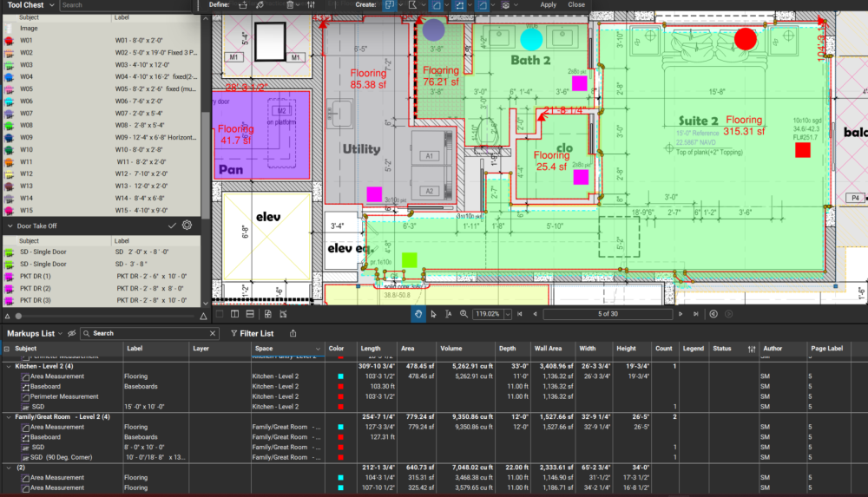The image size is (868, 497).
Task: Open the Tool Chest dropdown
Action: click(51, 5)
